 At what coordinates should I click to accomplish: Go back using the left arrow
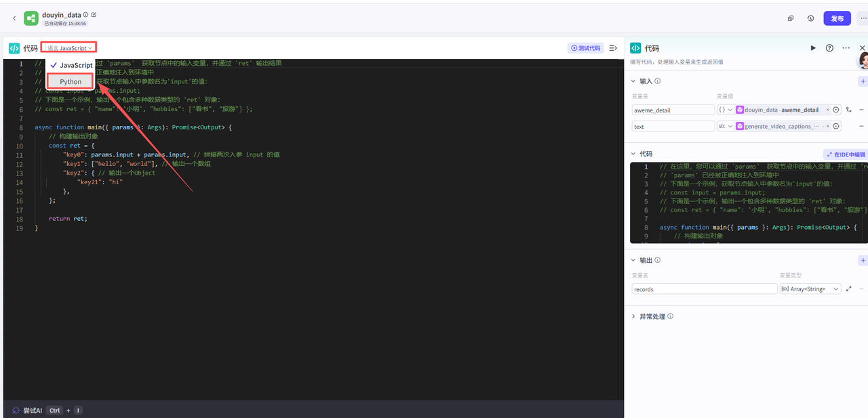14,18
